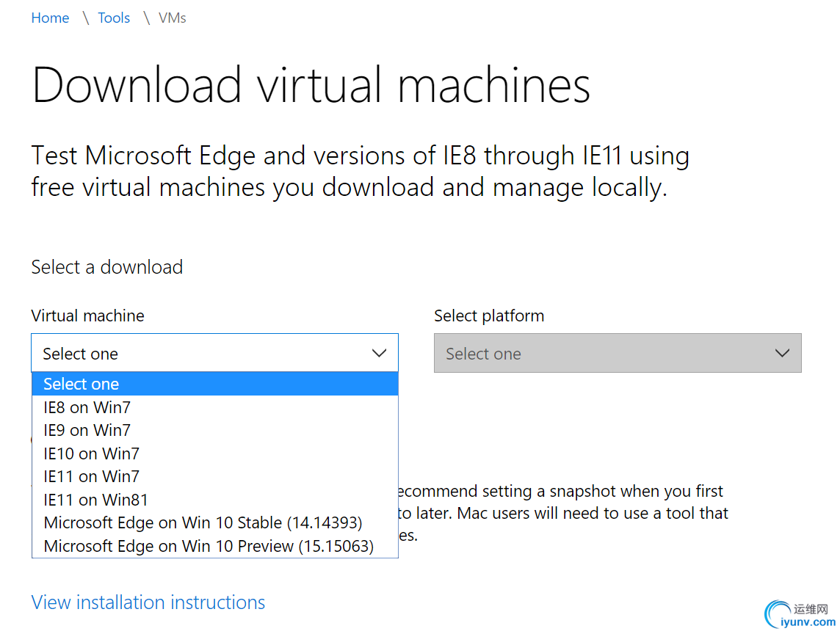The height and width of the screenshot is (634, 840).
Task: Collapse the Virtual machine dropdown chevron
Action: [x=379, y=354]
